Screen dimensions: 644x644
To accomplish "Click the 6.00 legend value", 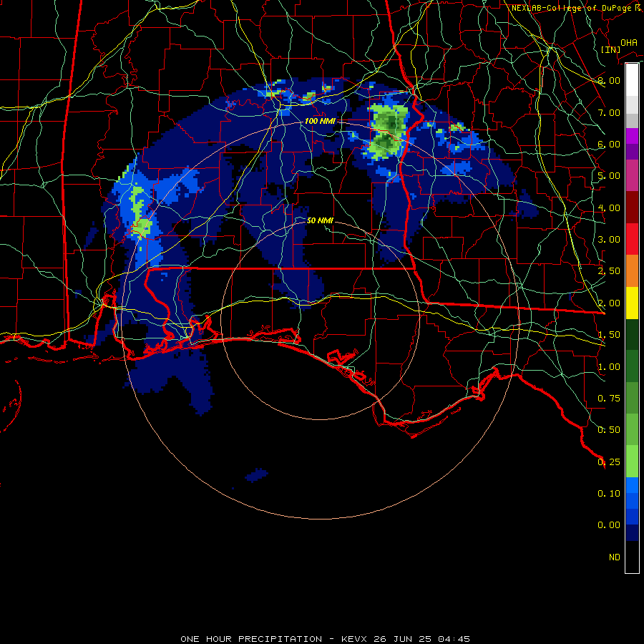I will [609, 144].
